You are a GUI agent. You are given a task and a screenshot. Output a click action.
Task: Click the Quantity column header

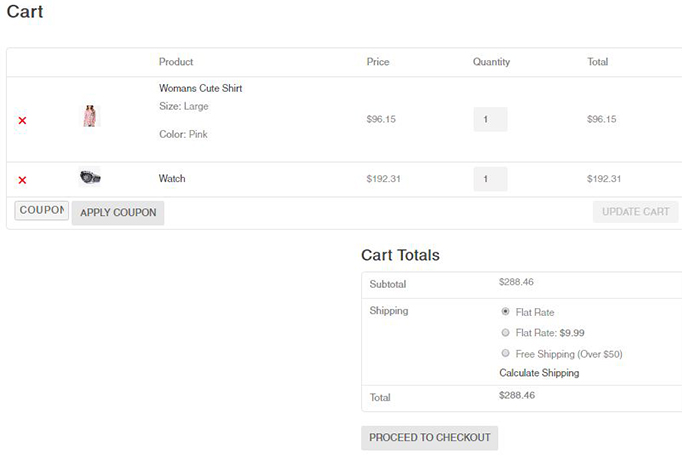pyautogui.click(x=491, y=62)
